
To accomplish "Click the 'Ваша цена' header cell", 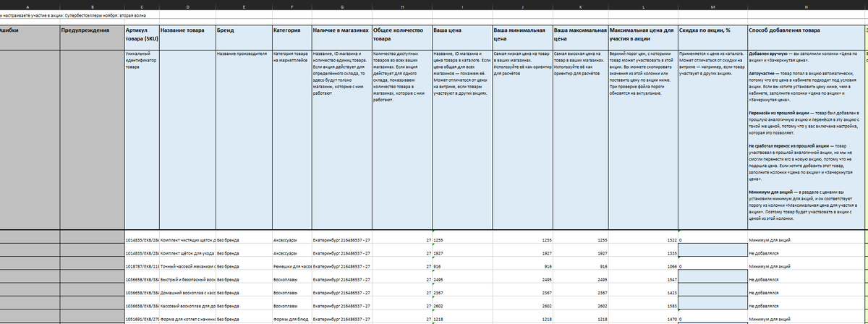I will (x=461, y=36).
